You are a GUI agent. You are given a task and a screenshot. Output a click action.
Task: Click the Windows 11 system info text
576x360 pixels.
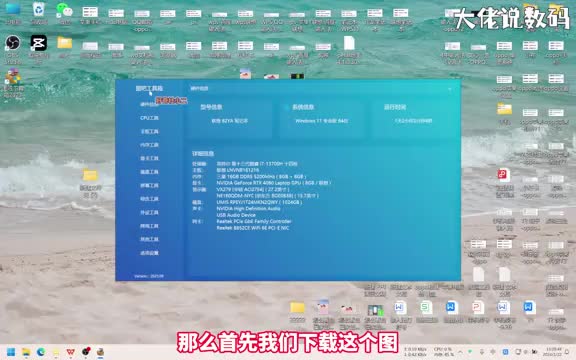click(x=321, y=121)
